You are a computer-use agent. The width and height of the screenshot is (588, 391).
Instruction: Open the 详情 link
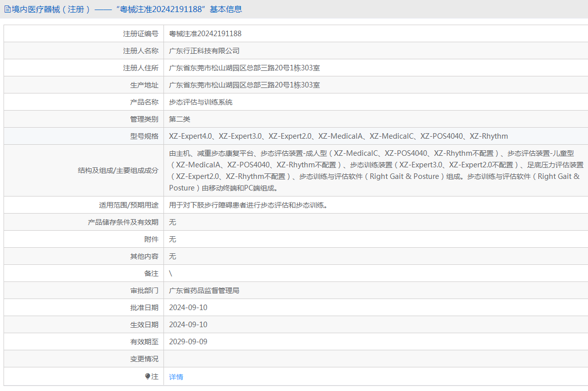[176, 377]
